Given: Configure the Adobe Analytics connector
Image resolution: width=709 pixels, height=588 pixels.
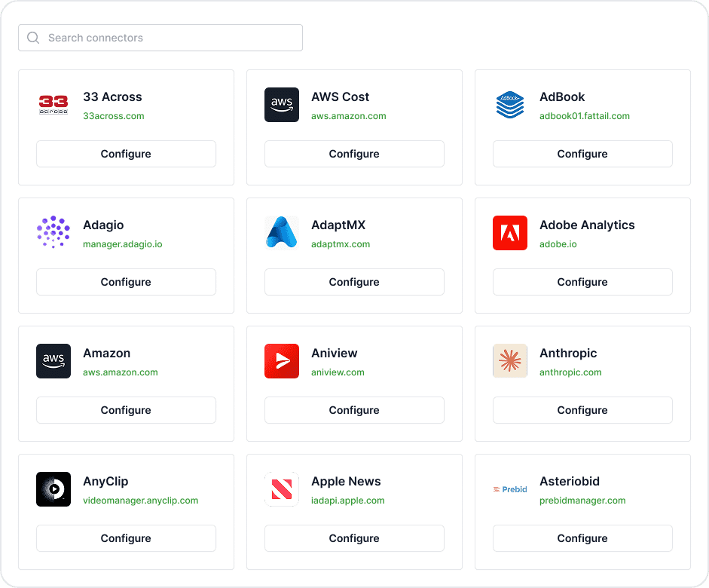Looking at the screenshot, I should click(582, 282).
